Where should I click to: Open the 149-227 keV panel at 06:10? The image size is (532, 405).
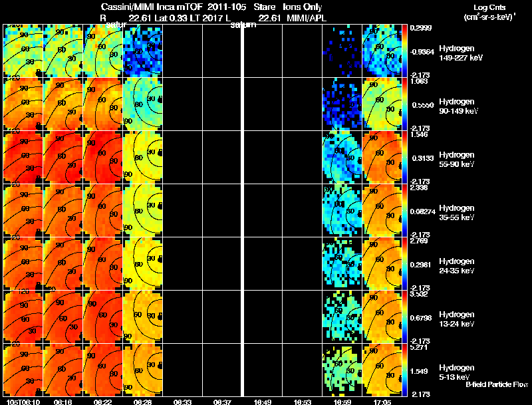23,51
